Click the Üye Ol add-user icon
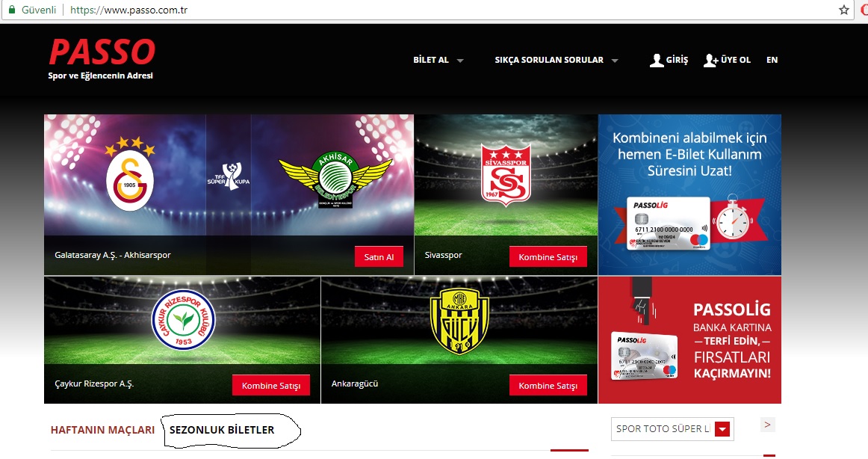 (x=711, y=60)
